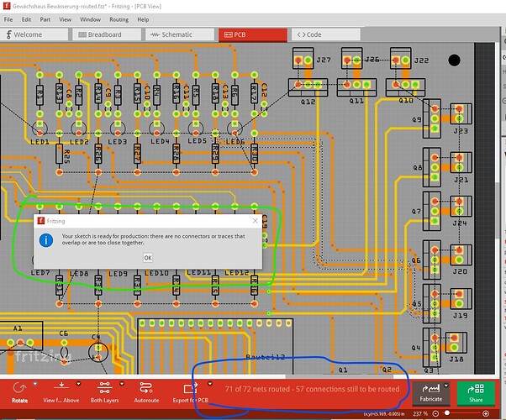This screenshot has width=506, height=420.
Task: Click the zoom in plus icon
Action: pos(486,413)
